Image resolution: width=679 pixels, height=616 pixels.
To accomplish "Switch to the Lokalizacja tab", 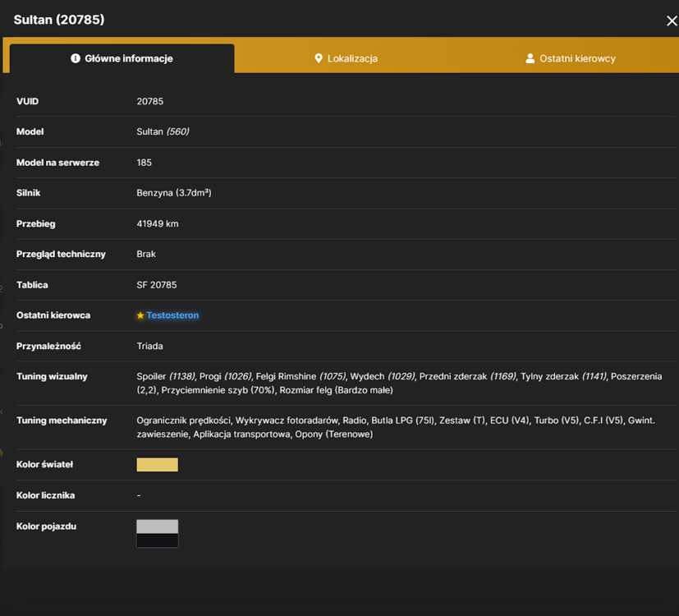I will [x=346, y=58].
